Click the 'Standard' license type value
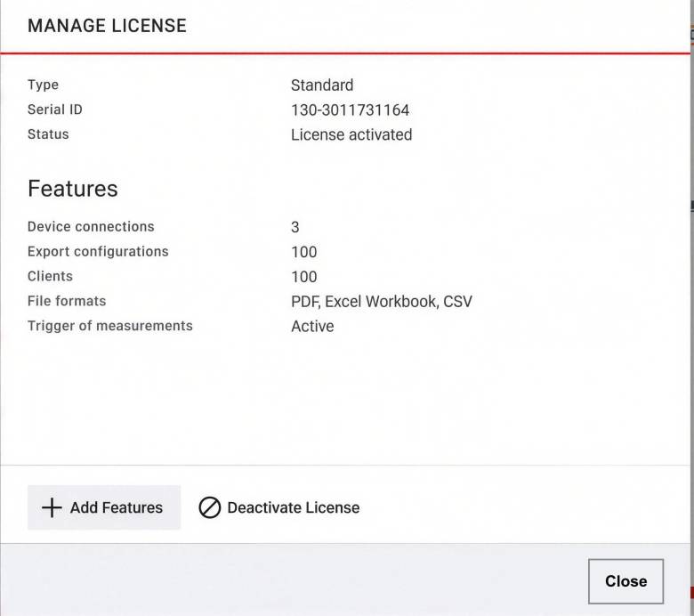The height and width of the screenshot is (616, 694). [321, 85]
